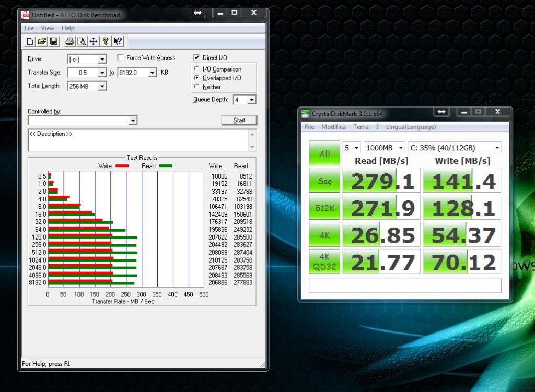The height and width of the screenshot is (392, 535).
Task: Click the double-arrow button in CrystalDiskMark title bar
Action: point(441,112)
